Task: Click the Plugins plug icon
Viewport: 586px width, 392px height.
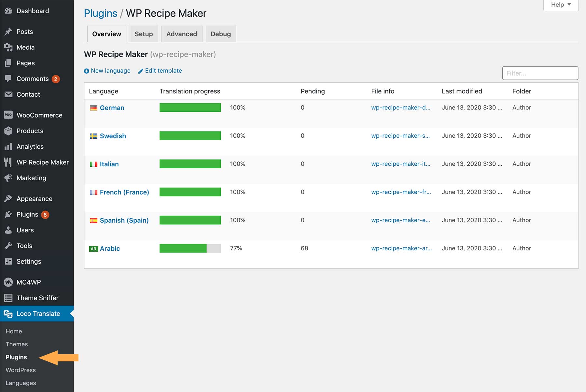Action: coord(8,214)
